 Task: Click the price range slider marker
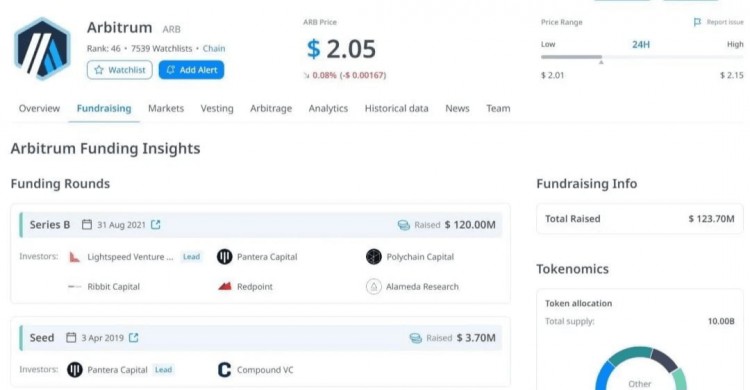[601, 62]
